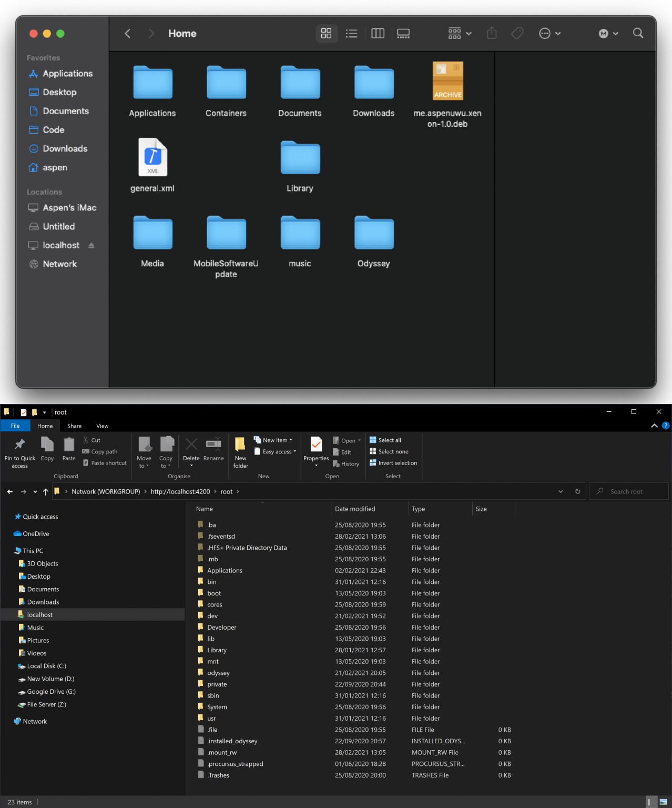Open the Finder group-by dropdown
This screenshot has height=808, width=672.
pyautogui.click(x=460, y=34)
